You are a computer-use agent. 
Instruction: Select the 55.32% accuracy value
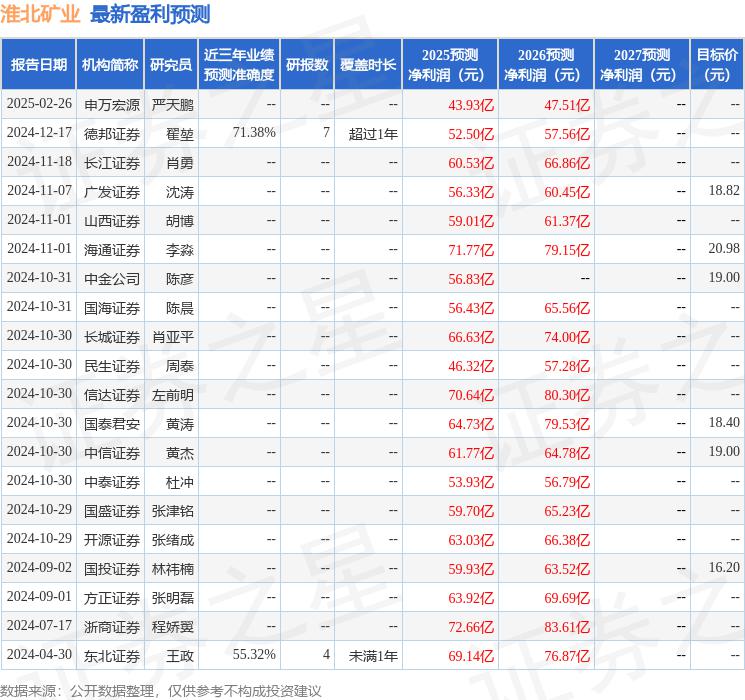[254, 654]
